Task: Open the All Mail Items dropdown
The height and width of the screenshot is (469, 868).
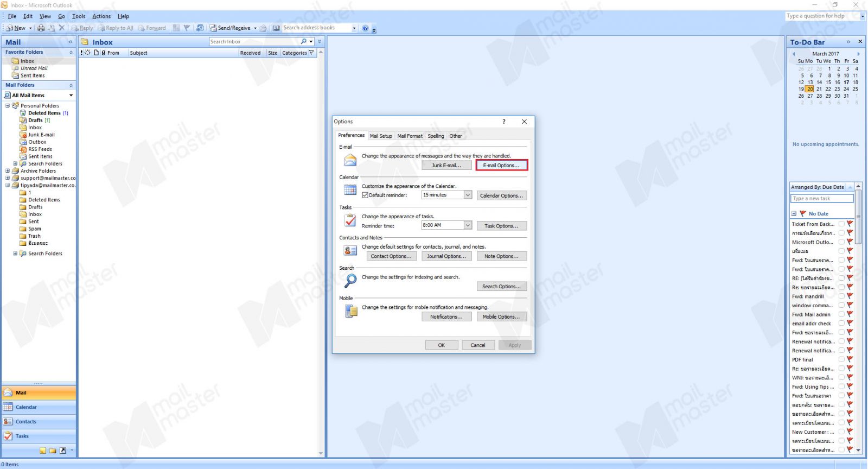Action: pyautogui.click(x=71, y=96)
